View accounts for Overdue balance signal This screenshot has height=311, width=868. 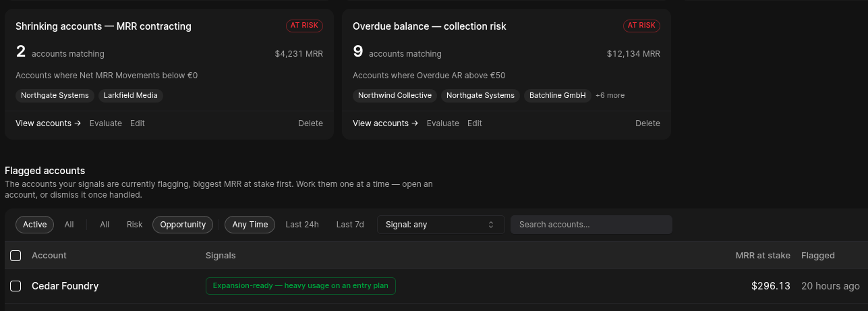386,123
